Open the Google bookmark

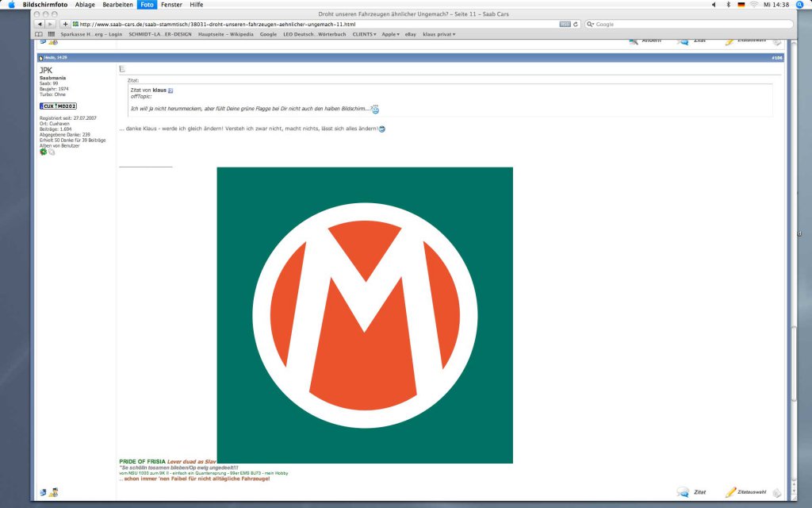point(268,34)
